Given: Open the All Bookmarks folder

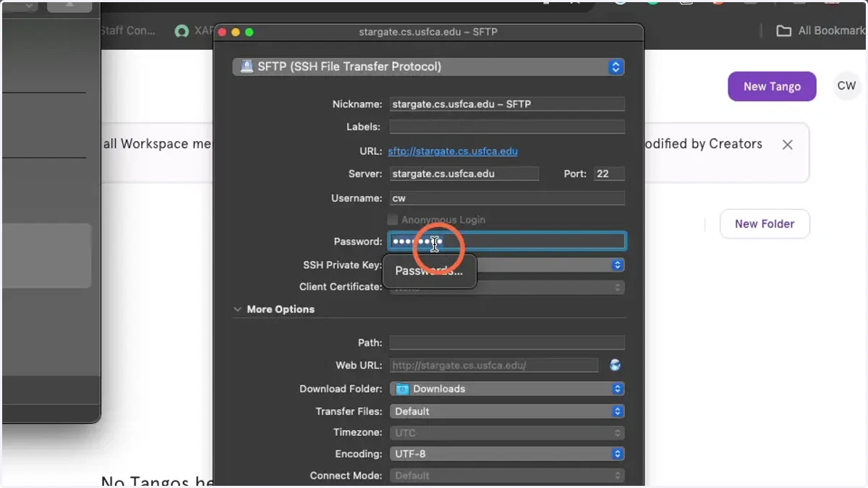Looking at the screenshot, I should 821,30.
